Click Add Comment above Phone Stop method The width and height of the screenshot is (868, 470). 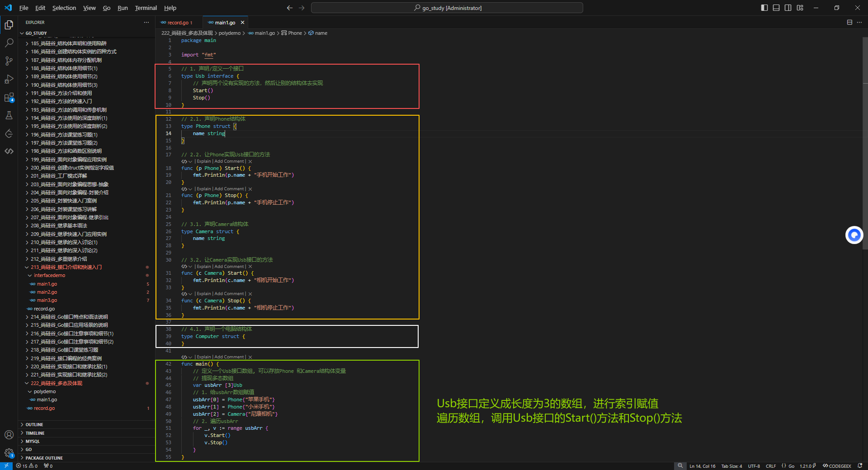click(x=229, y=189)
